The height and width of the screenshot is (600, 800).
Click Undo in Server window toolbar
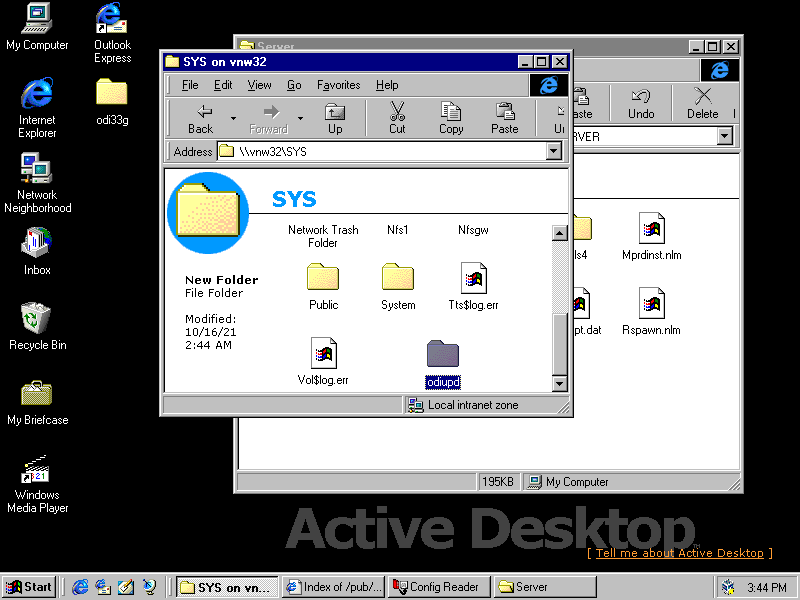click(x=641, y=104)
